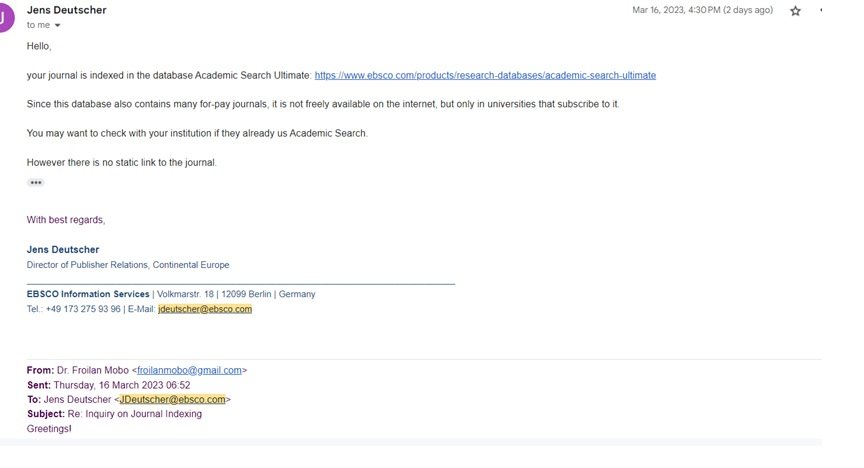Click the Mar 16, 2023 timestamp
Viewport: 864px width, 468px height.
[x=703, y=10]
